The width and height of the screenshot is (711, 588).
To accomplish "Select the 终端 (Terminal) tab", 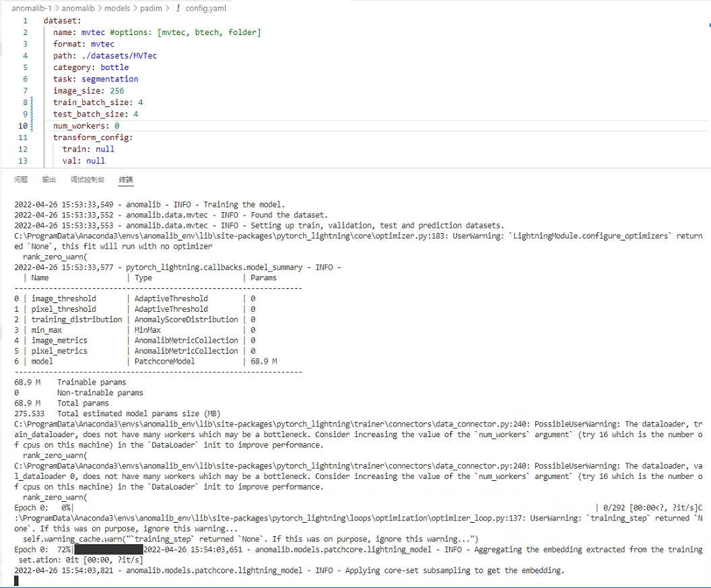I will pyautogui.click(x=125, y=179).
